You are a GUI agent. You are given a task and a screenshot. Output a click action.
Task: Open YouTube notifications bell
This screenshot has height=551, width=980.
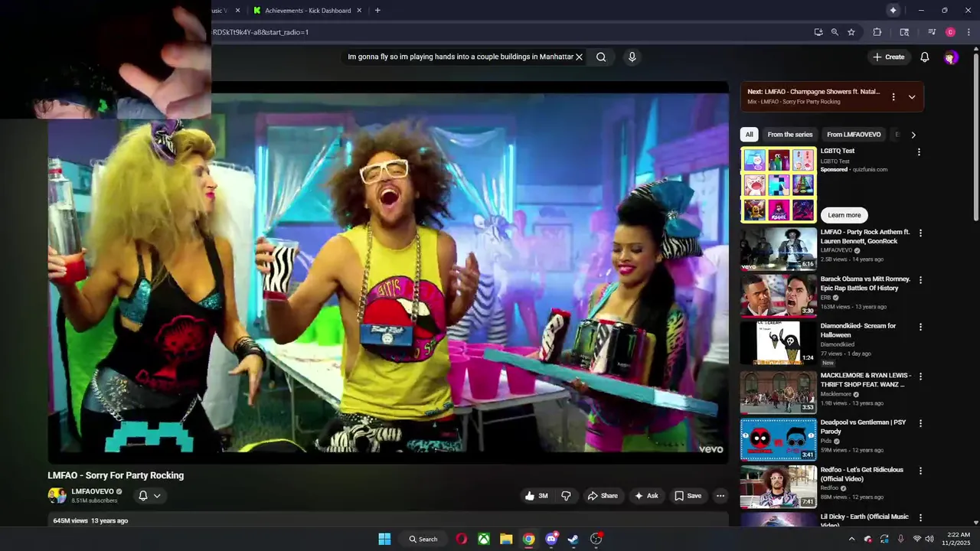tap(924, 57)
